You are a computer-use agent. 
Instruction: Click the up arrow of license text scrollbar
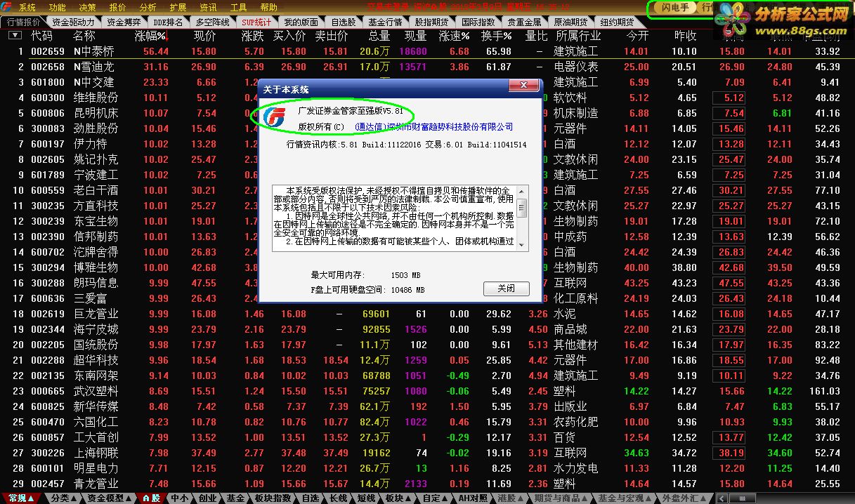[x=522, y=191]
